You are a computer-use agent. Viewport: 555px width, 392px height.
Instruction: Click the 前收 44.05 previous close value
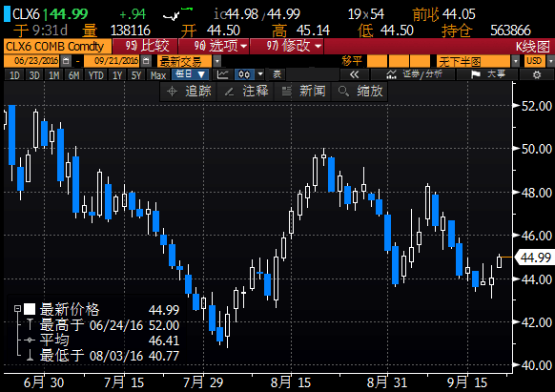459,14
